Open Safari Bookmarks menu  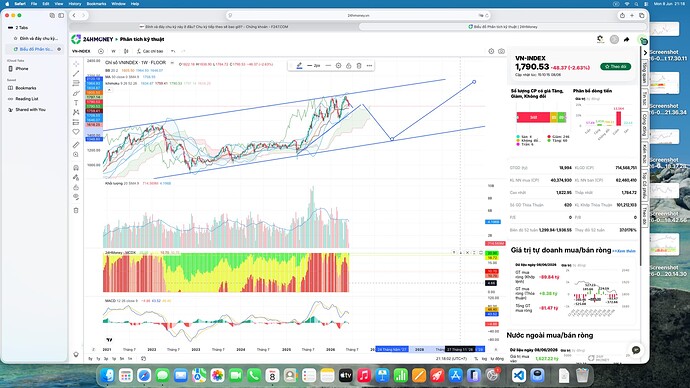click(x=96, y=4)
